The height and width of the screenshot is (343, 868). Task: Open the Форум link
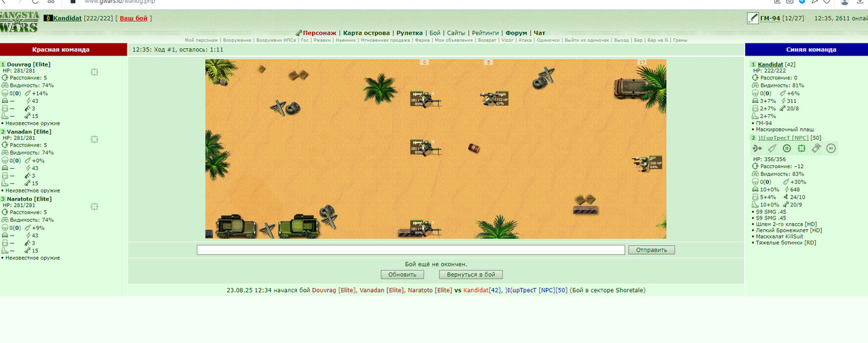click(x=516, y=33)
